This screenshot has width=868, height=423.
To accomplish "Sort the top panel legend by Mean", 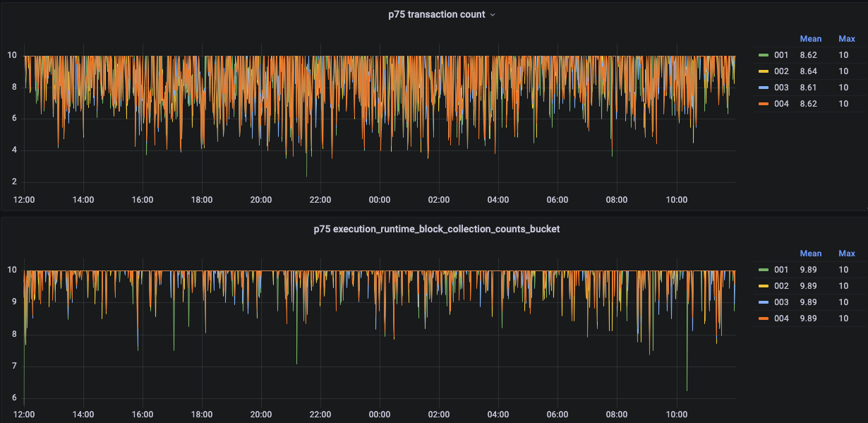I will click(x=811, y=38).
